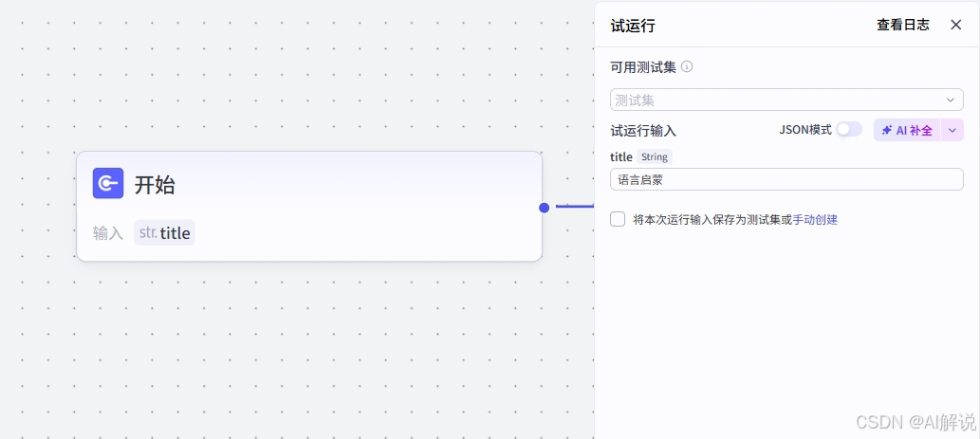980x439 pixels.
Task: Click the title input field containing 语言启蒙
Action: 786,180
